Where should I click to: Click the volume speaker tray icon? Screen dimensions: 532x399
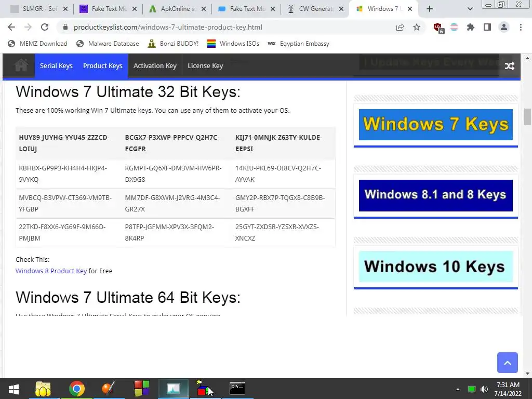point(484,389)
